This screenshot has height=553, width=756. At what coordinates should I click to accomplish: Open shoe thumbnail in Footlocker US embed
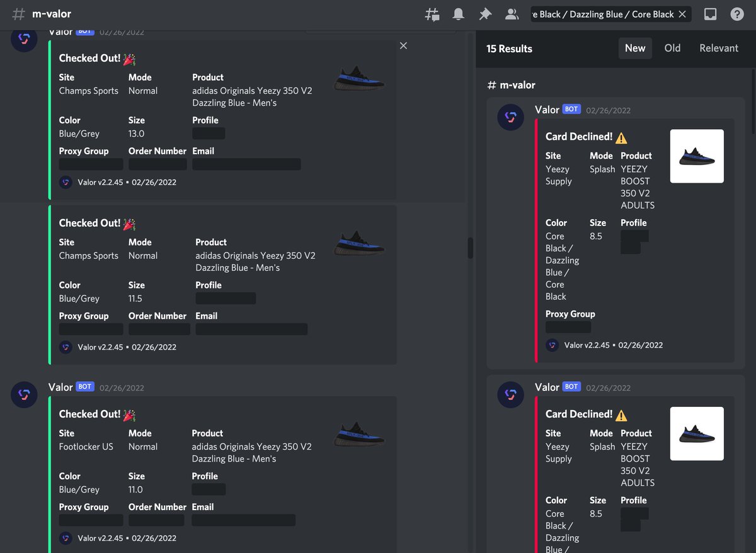pyautogui.click(x=359, y=433)
